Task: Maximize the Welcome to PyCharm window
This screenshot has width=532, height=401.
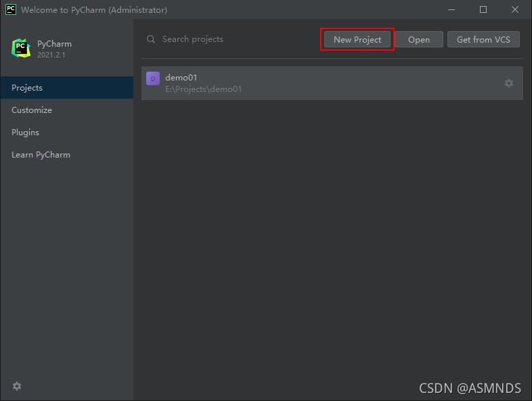Action: pyautogui.click(x=483, y=9)
